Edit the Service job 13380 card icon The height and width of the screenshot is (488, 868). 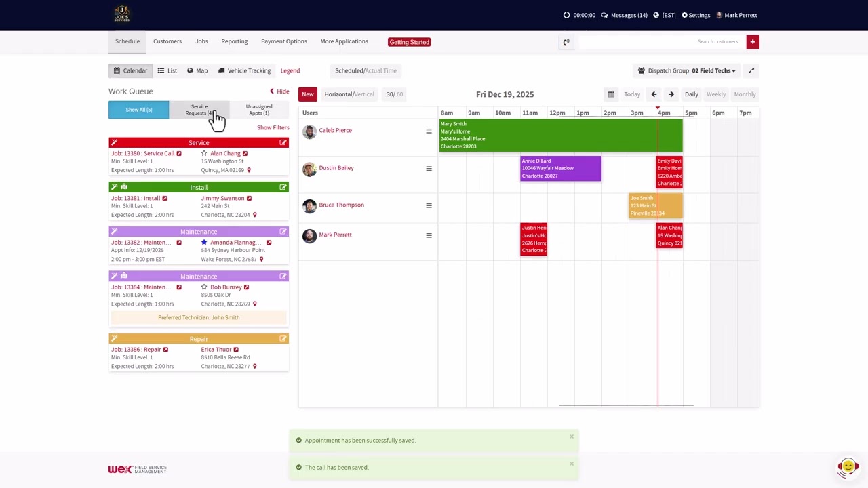tap(283, 142)
